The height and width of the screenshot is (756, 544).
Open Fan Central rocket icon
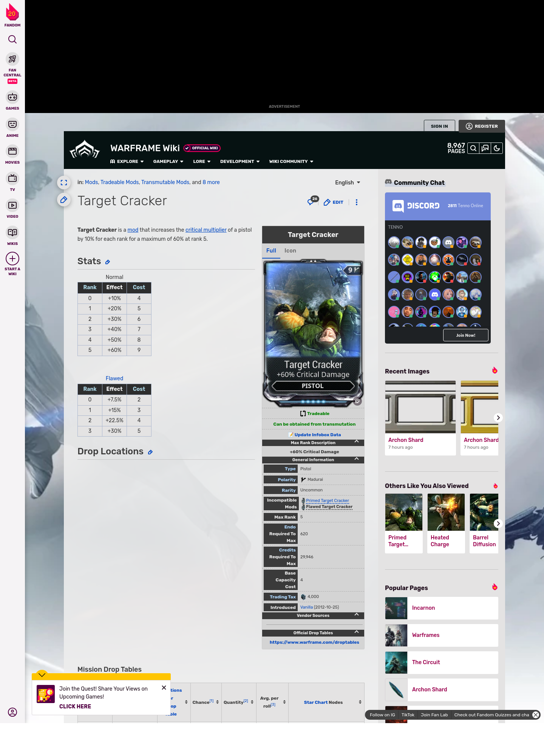tap(12, 59)
